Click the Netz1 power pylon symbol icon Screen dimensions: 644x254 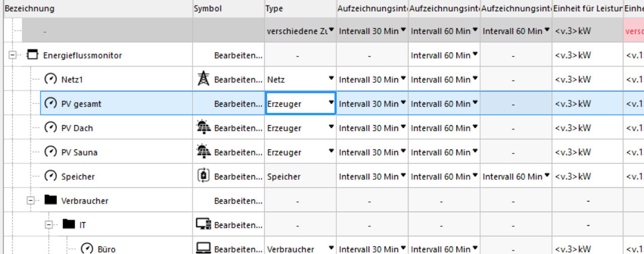(x=203, y=79)
